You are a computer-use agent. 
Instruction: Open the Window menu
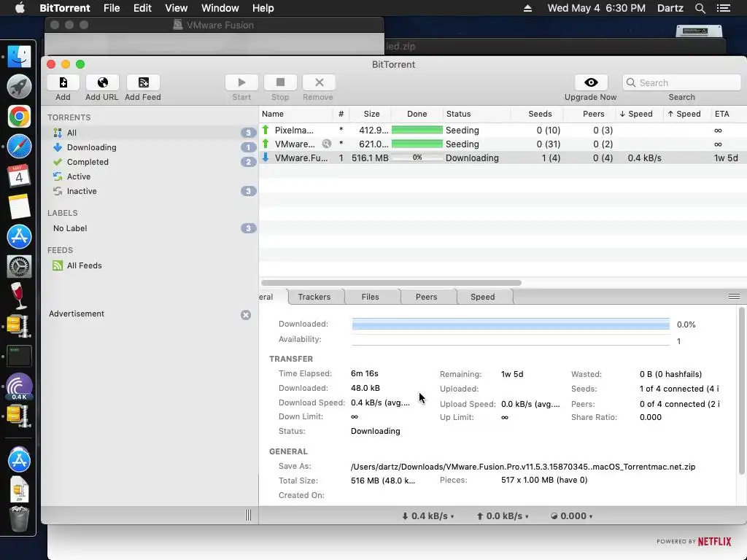tap(220, 8)
